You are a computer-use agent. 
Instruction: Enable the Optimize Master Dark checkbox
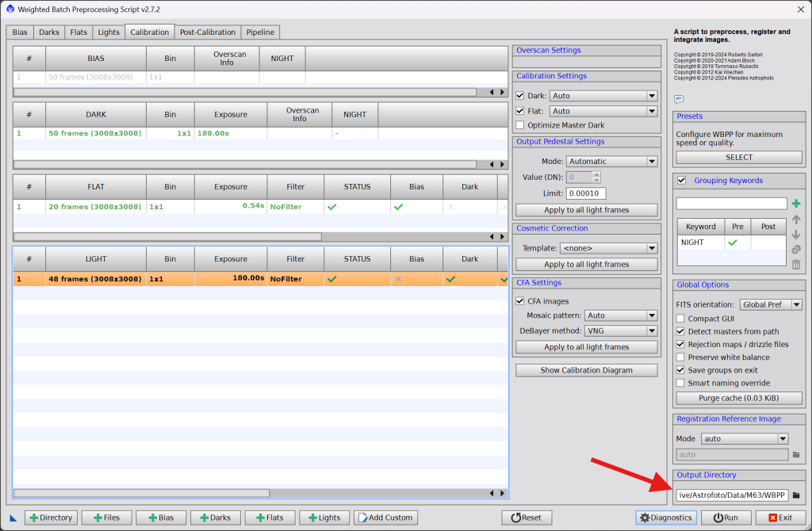coord(520,125)
